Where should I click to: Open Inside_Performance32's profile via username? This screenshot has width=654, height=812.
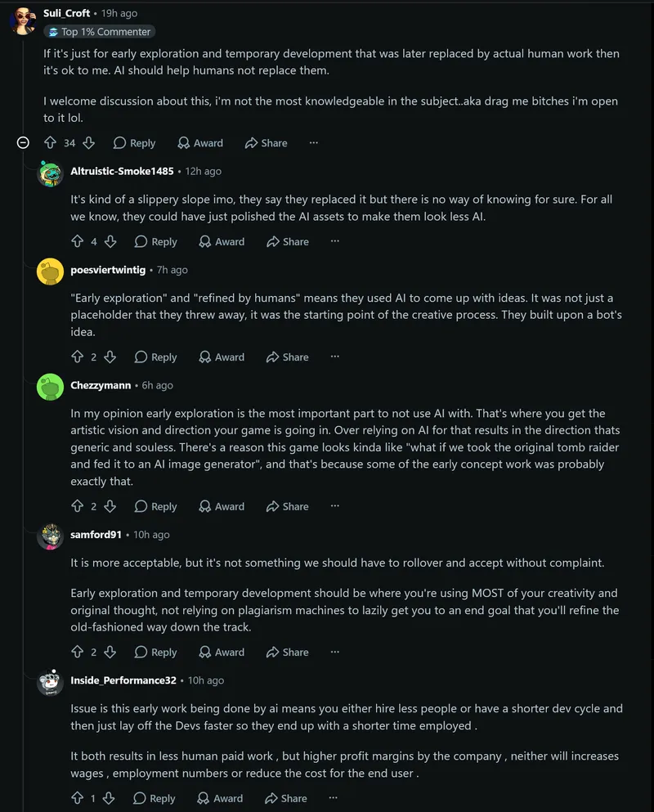point(123,680)
